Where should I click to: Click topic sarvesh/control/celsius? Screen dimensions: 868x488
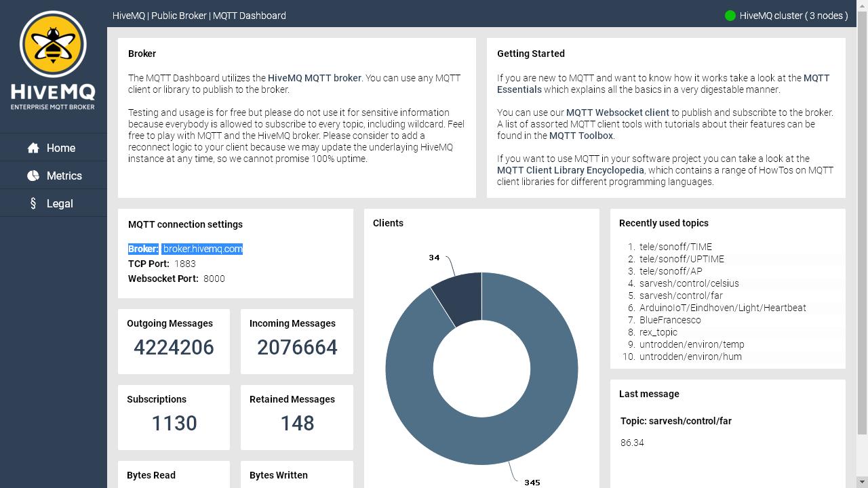coord(689,283)
